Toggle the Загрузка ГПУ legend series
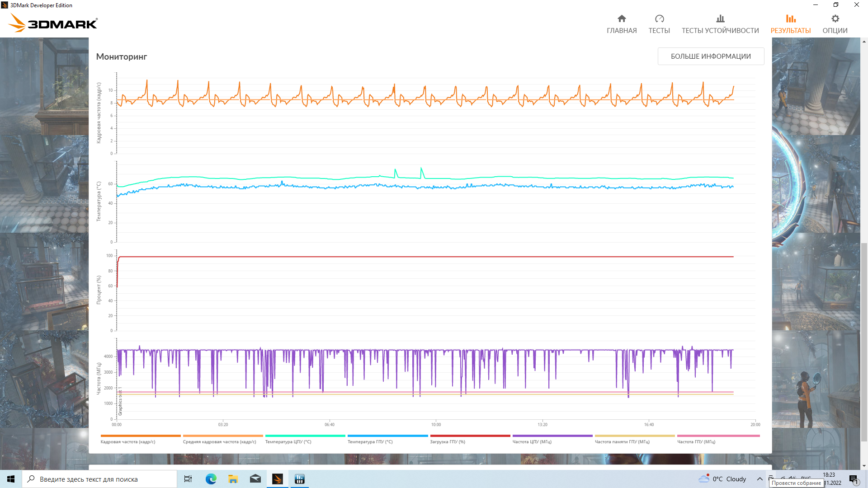 447,441
